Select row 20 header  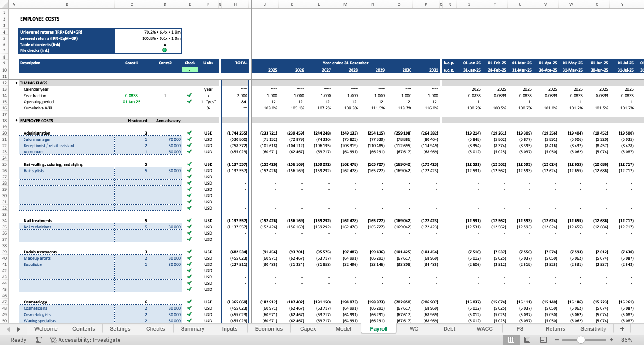(4, 133)
